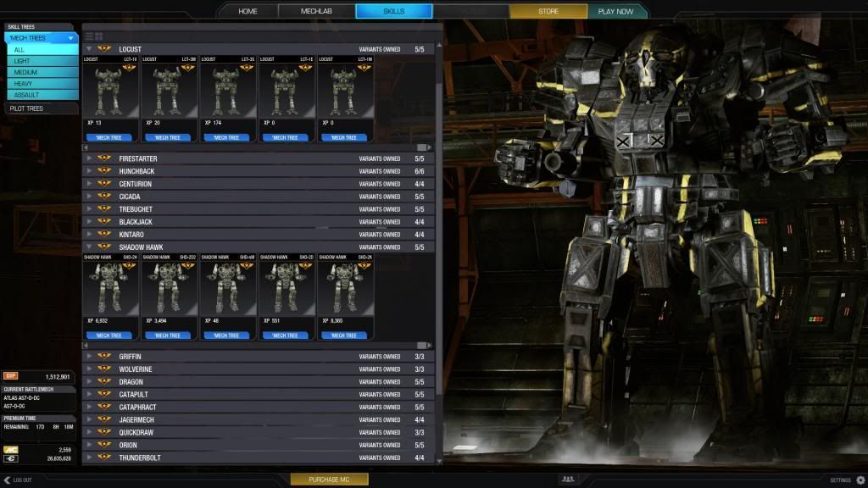The width and height of the screenshot is (868, 488).
Task: Open Pilot Trees section
Action: coord(41,108)
